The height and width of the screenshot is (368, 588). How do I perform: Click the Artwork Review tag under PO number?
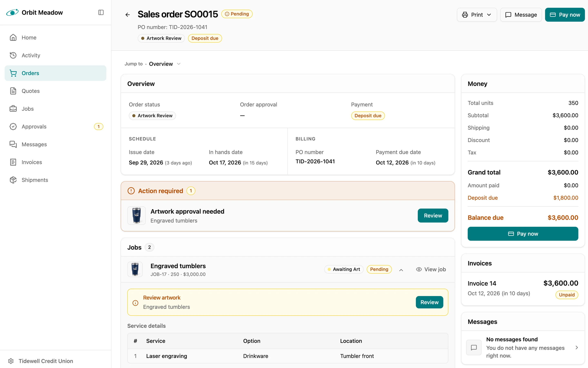click(161, 38)
